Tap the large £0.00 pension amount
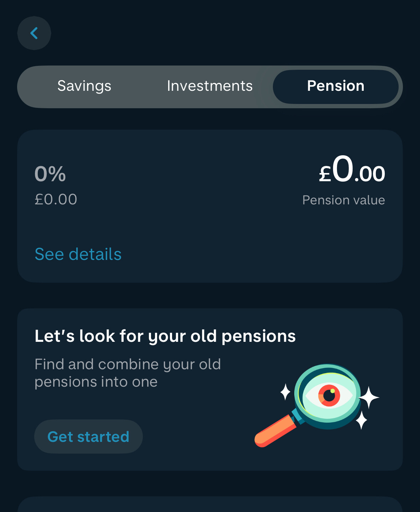The height and width of the screenshot is (512, 420). pyautogui.click(x=352, y=171)
